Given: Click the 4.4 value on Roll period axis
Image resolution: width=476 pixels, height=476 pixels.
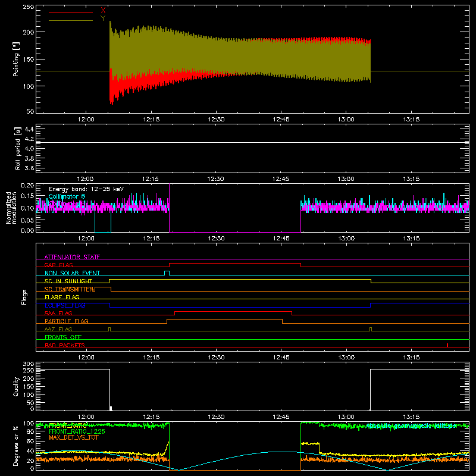Looking at the screenshot, I should (x=29, y=129).
